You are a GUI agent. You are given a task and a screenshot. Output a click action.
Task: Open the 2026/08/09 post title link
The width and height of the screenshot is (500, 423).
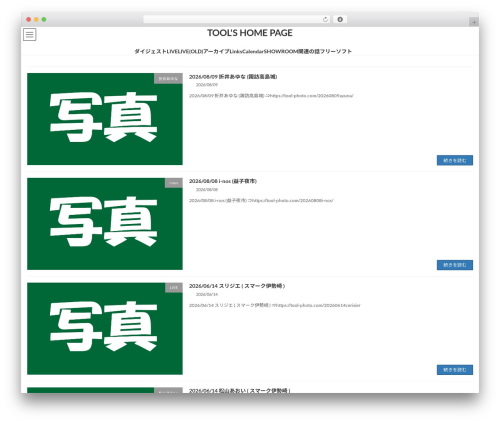click(233, 77)
